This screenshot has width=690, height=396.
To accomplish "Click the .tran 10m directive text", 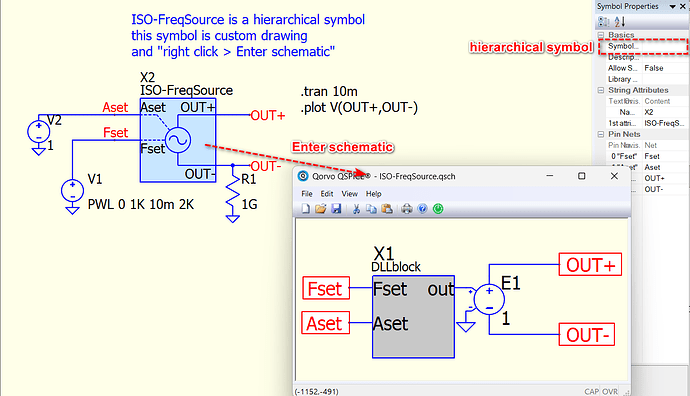I will [329, 92].
